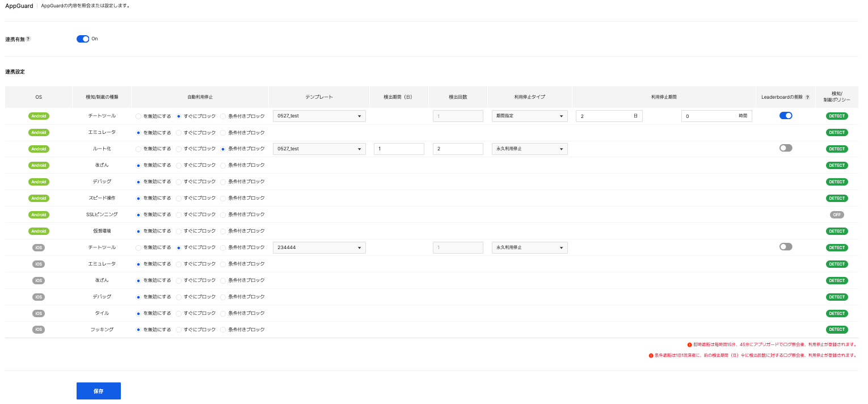Open 永久利用停止 dropdown in the ルート化 row

click(x=530, y=149)
